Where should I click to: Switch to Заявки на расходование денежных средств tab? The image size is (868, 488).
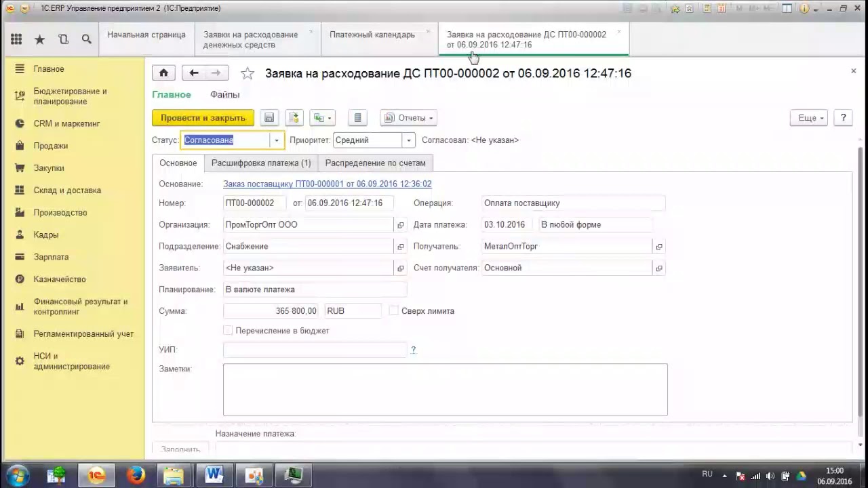click(x=257, y=39)
